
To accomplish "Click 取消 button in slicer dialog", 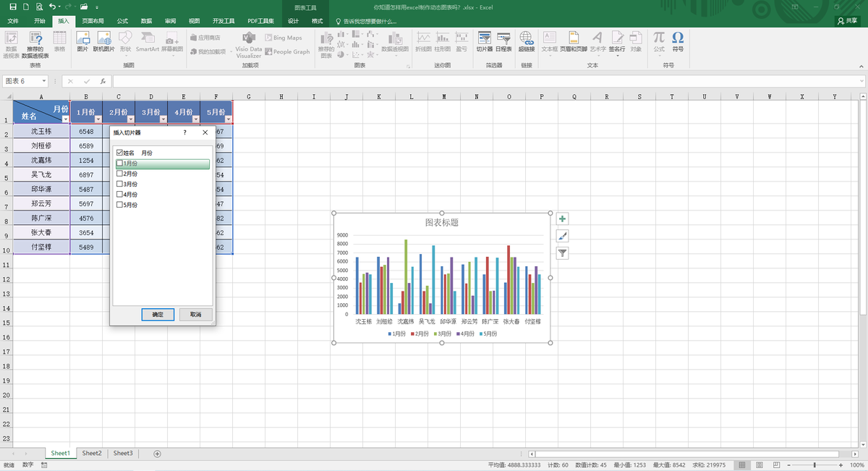I will [195, 315].
